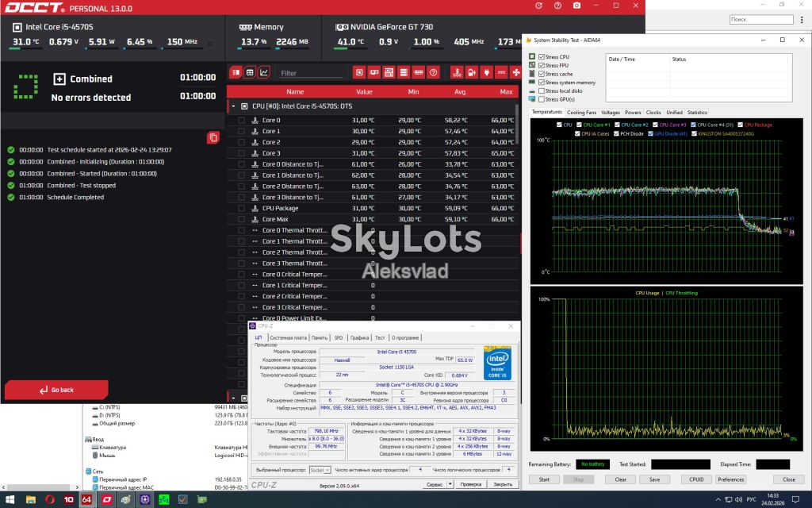Uncheck Stress system memory option
812x508 pixels.
[542, 82]
